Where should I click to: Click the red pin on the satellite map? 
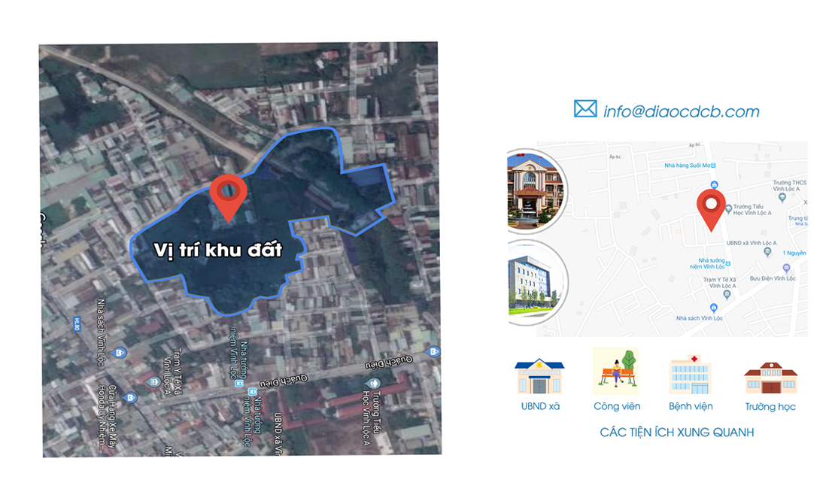click(229, 197)
